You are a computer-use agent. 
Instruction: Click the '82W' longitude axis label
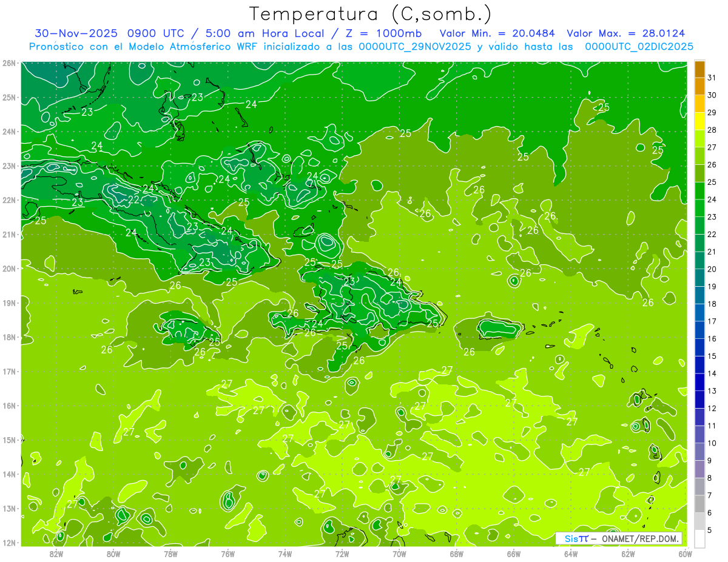[56, 554]
